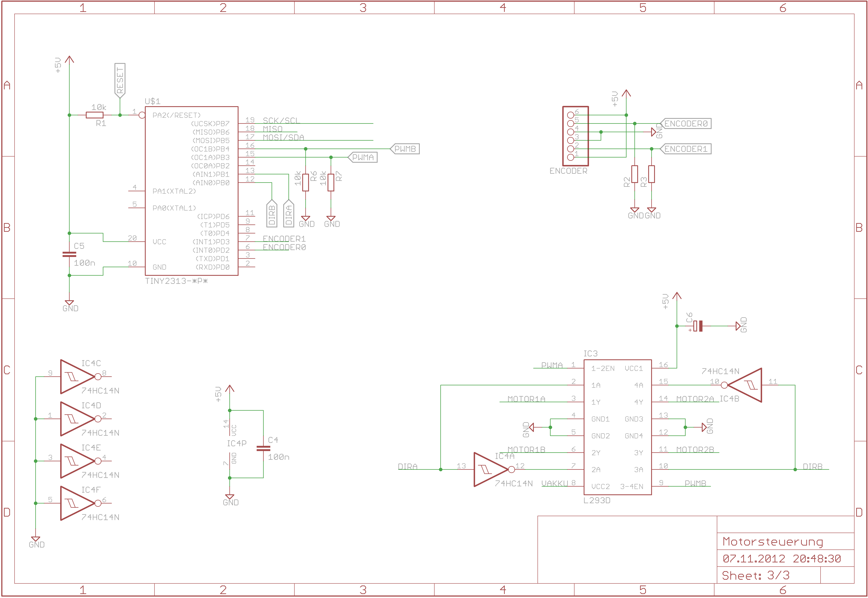Select the C5 100n capacitor symbol
This screenshot has height=598, width=868.
[x=69, y=254]
